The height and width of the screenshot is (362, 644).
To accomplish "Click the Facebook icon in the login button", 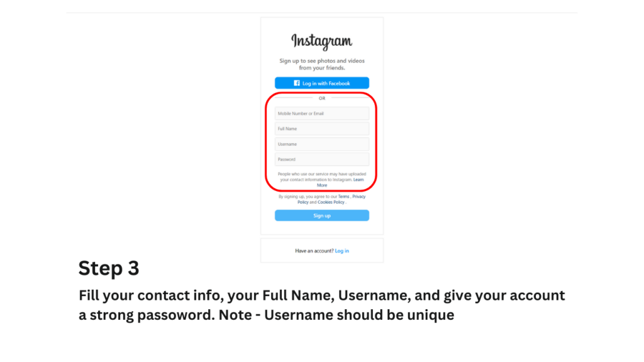I will tap(297, 83).
